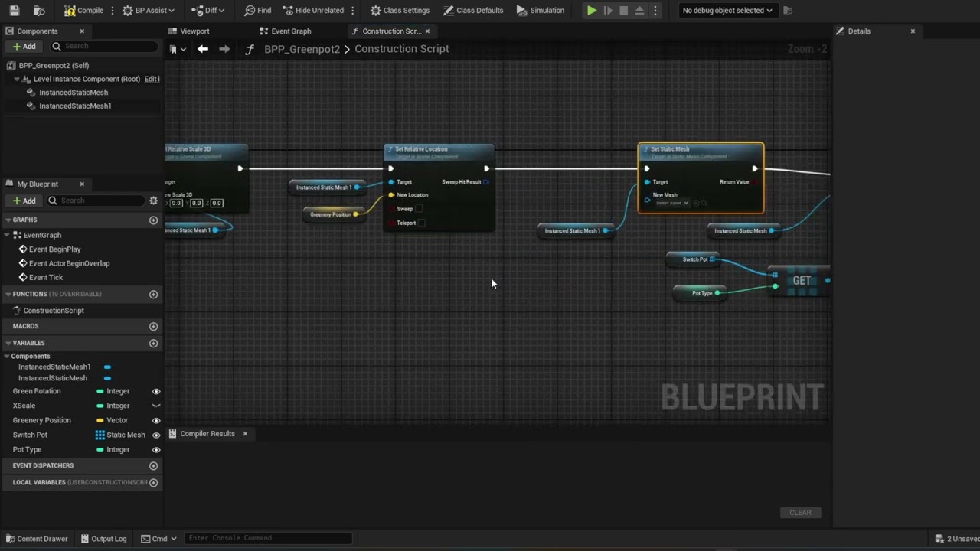Open Class Defaults
Image resolution: width=980 pixels, height=551 pixels.
(x=473, y=11)
